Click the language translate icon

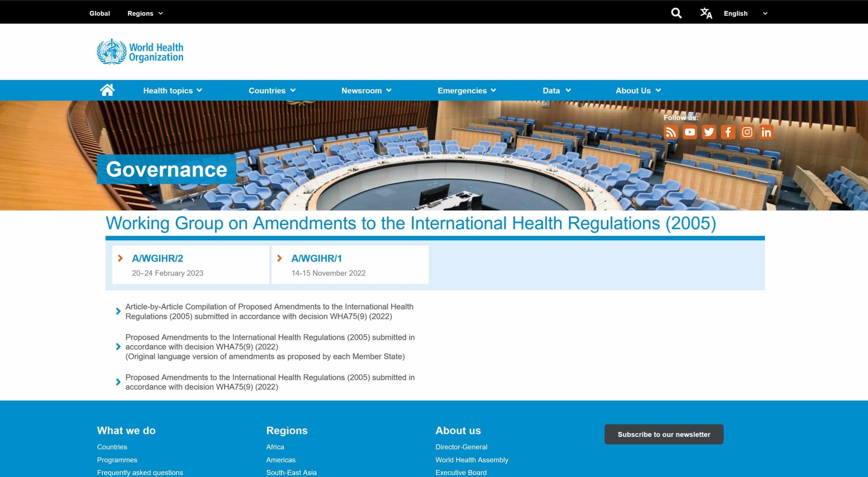[x=706, y=13]
